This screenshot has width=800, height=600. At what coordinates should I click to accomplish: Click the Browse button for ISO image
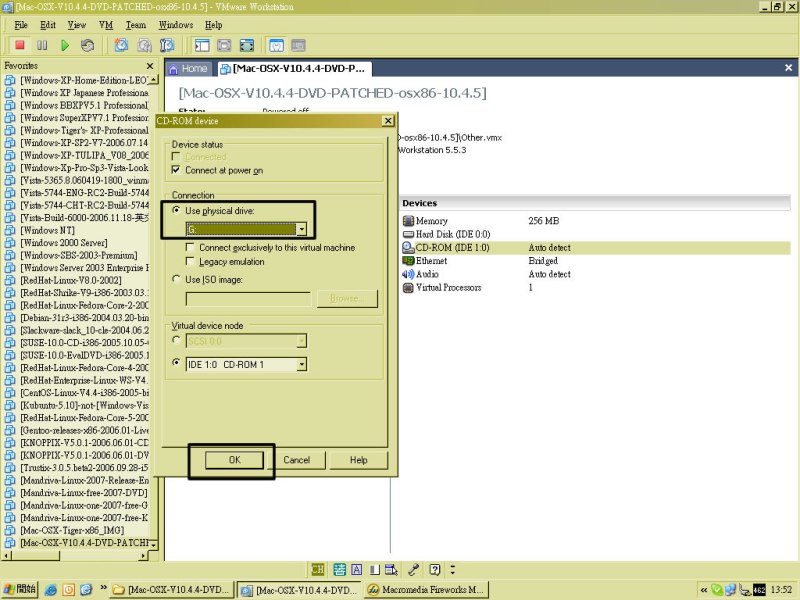[347, 298]
